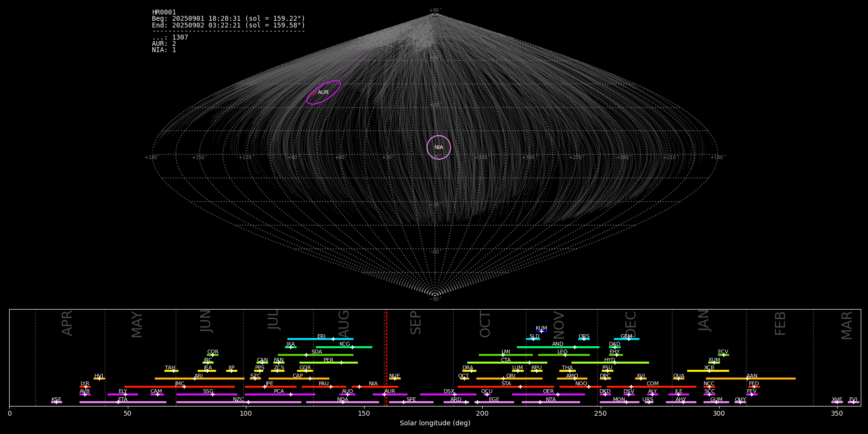
Task: Click the +90° label atop sky map
Action: (435, 11)
